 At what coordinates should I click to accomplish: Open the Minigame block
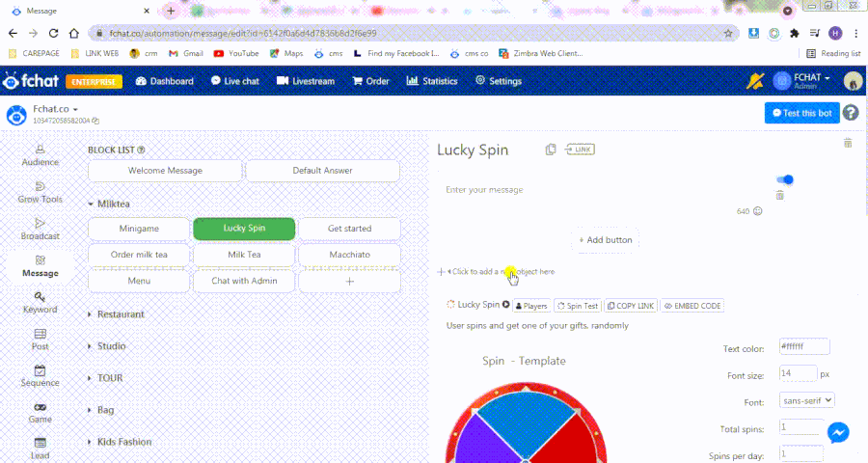[139, 229]
